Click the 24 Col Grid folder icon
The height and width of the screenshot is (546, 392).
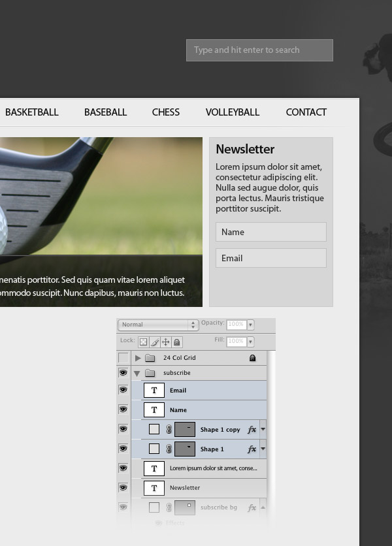(x=150, y=358)
